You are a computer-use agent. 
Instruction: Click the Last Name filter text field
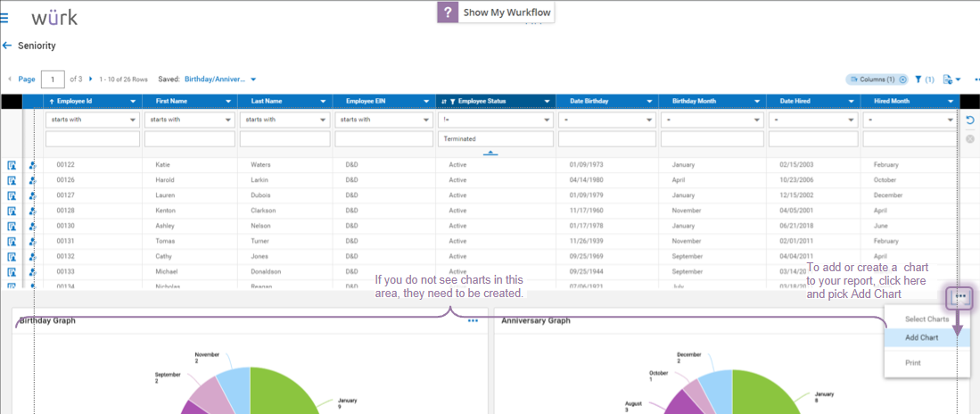[x=285, y=139]
